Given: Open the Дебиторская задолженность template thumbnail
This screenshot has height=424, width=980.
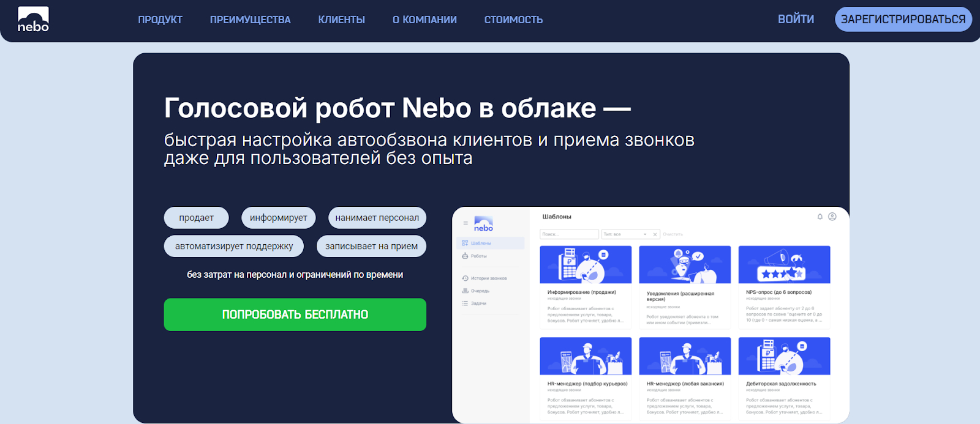Looking at the screenshot, I should (x=784, y=356).
